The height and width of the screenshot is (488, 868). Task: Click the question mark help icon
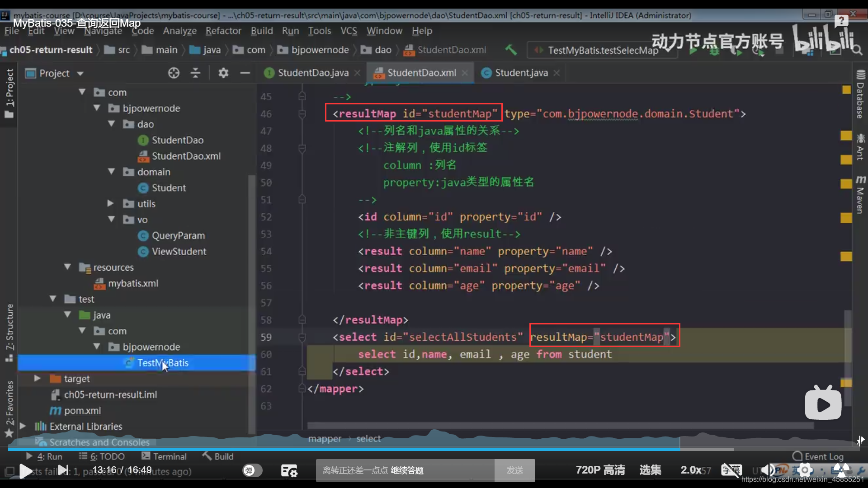tap(841, 21)
